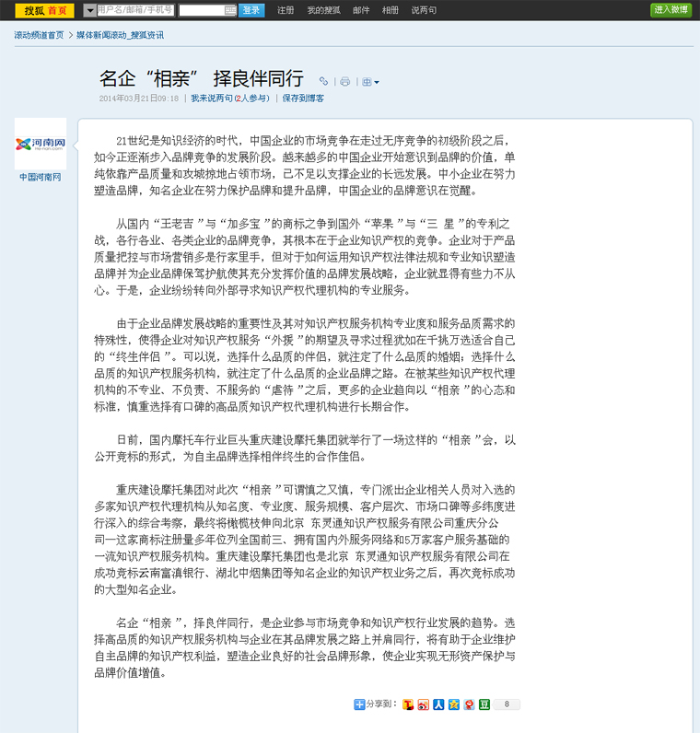Click the 河南网 source logo thumbnail

pos(41,144)
